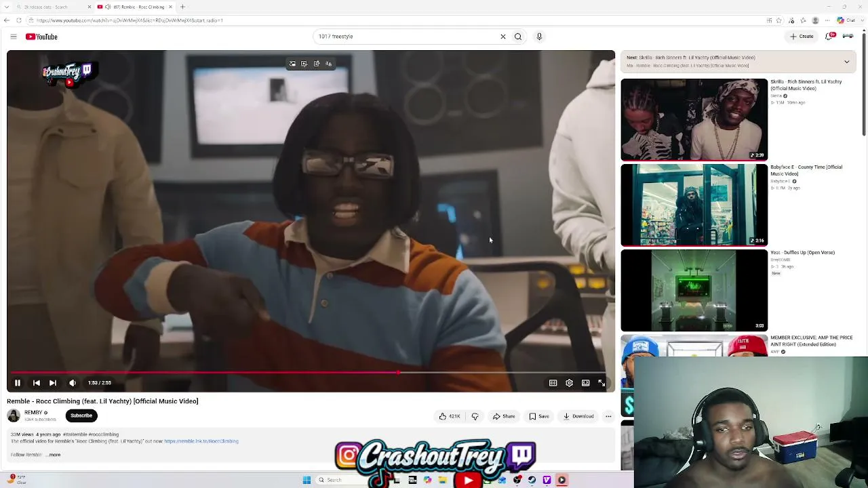Open the YouTube guide hamburger menu
Viewport: 868px width, 488px height.
pos(14,37)
